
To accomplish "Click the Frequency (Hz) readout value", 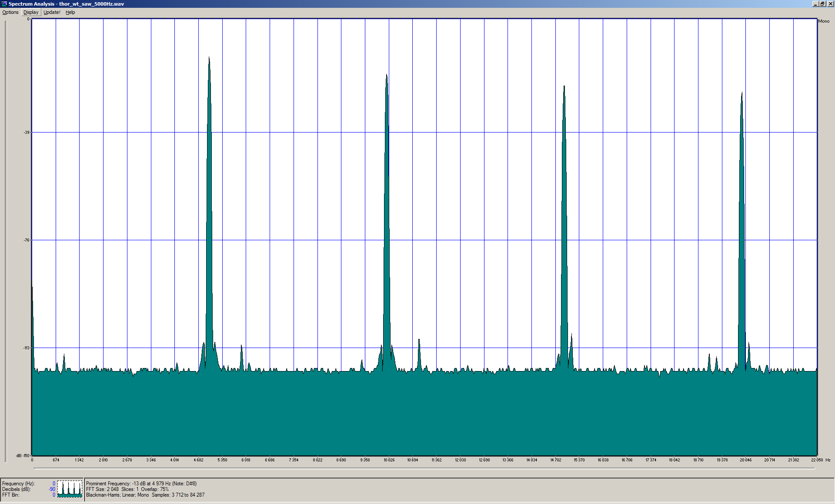I will pos(53,484).
